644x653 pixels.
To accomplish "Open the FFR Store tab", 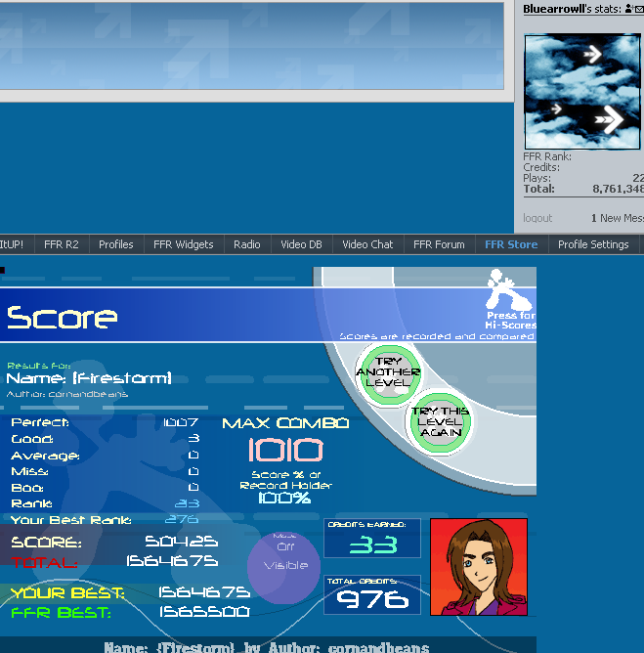I will coord(510,244).
